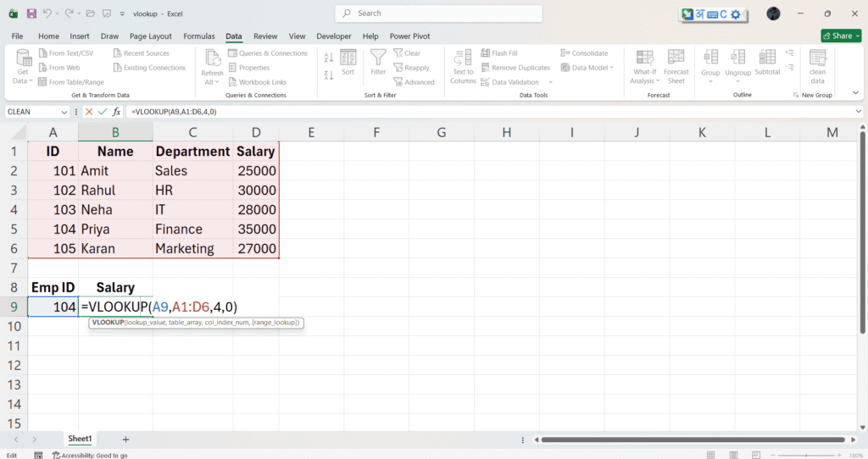Switch to the Insert tab
The image size is (868, 459).
(79, 36)
